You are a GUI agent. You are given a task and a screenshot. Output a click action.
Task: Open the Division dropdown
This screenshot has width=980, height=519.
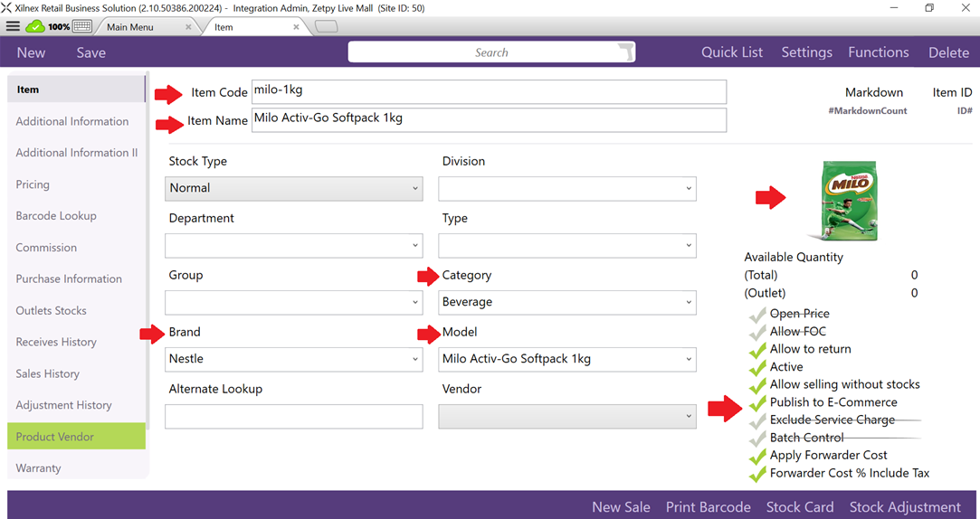point(566,189)
